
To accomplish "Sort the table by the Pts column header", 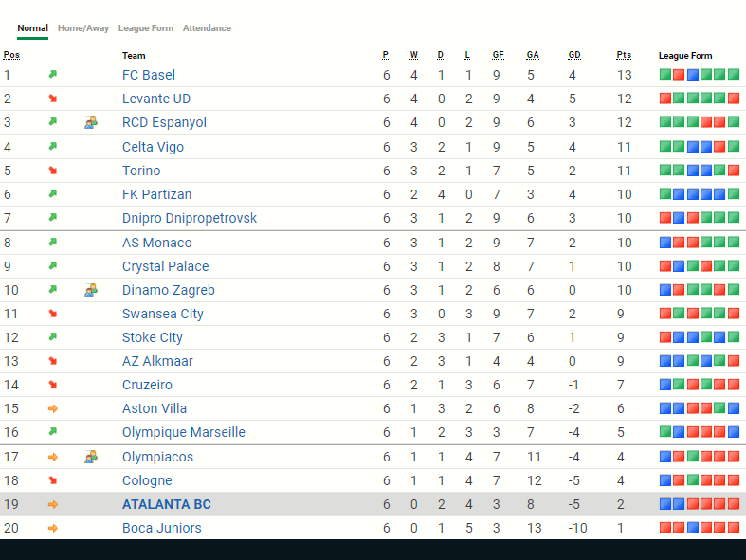I will pyautogui.click(x=623, y=55).
